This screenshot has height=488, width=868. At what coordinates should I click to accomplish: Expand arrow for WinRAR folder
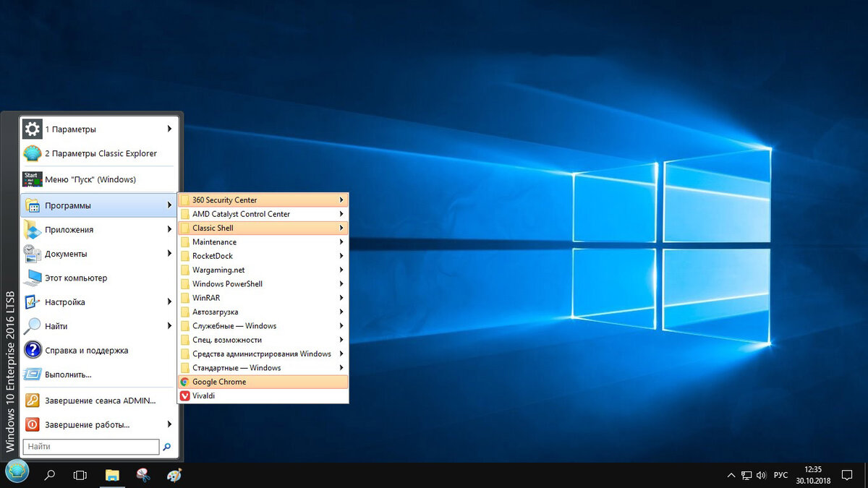point(341,298)
